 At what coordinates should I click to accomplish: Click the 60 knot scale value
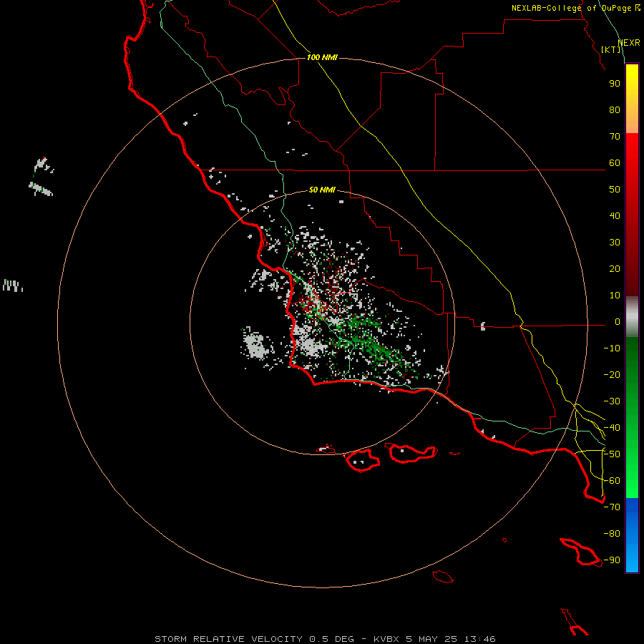tap(615, 162)
